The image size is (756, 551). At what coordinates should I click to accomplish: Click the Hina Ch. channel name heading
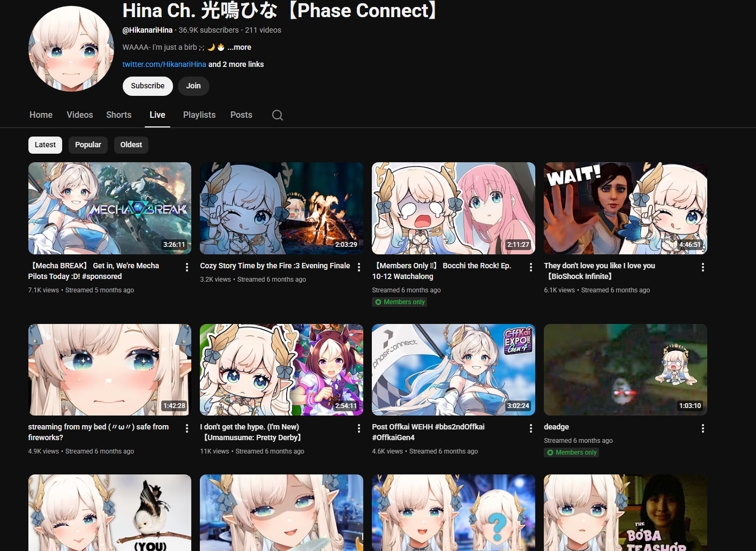(x=280, y=11)
